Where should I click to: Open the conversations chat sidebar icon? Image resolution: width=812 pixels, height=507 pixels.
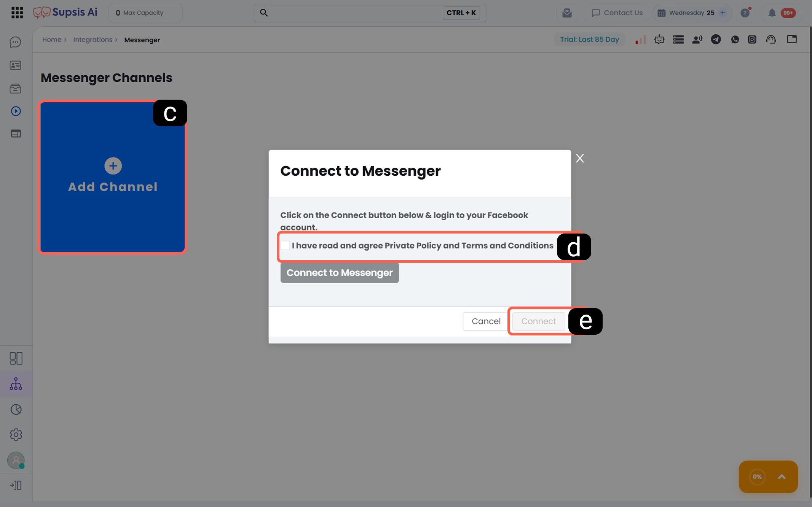16,42
